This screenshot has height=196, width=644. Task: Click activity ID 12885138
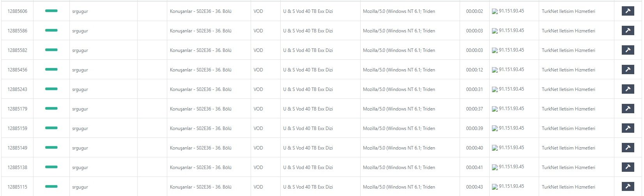18,167
